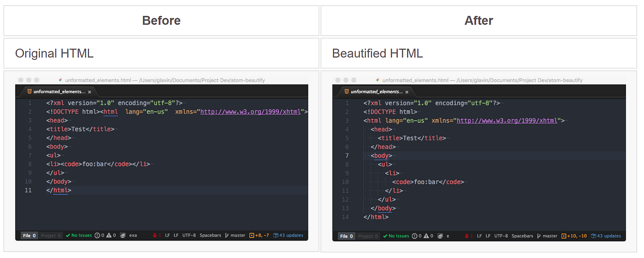Click Before window title bar file path

(x=165, y=80)
